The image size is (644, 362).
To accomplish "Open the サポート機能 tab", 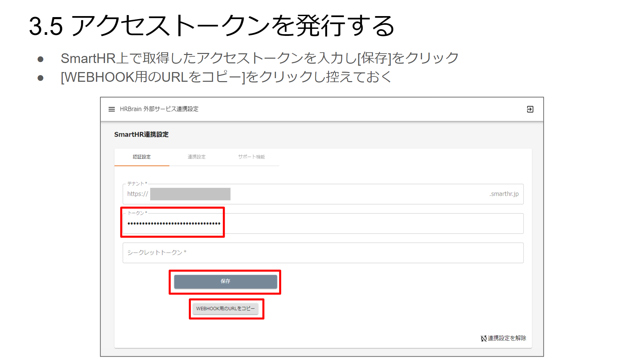I will [252, 157].
